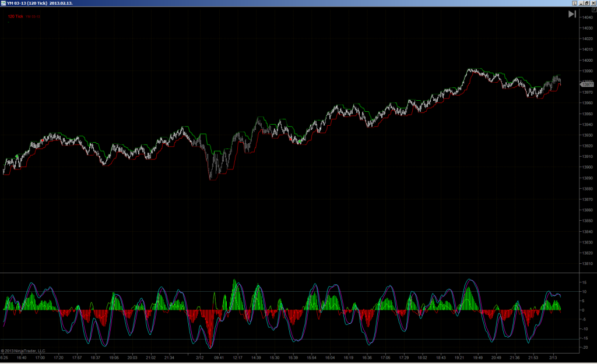Select the 2/12 date marker on time axis
The width and height of the screenshot is (597, 364).
tap(200, 358)
